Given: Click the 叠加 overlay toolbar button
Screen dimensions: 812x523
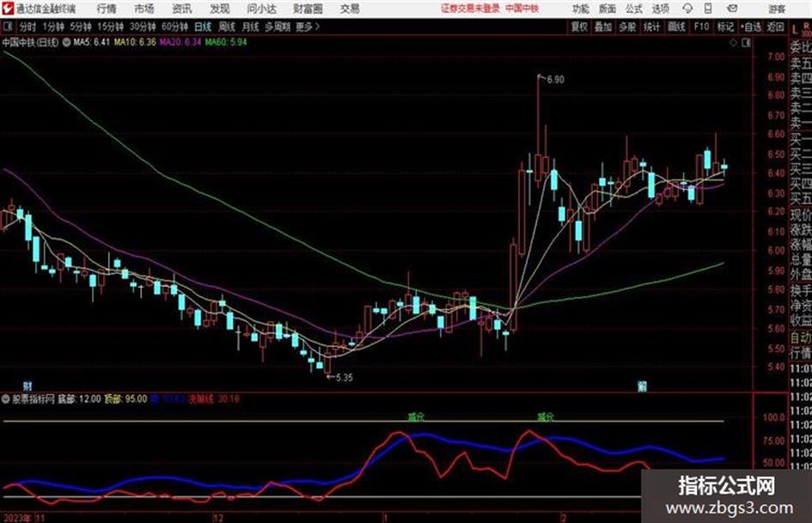Looking at the screenshot, I should point(603,27).
